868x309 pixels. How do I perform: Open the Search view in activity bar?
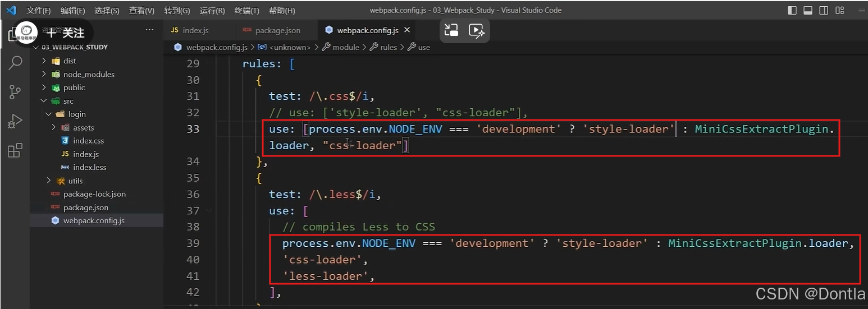15,62
